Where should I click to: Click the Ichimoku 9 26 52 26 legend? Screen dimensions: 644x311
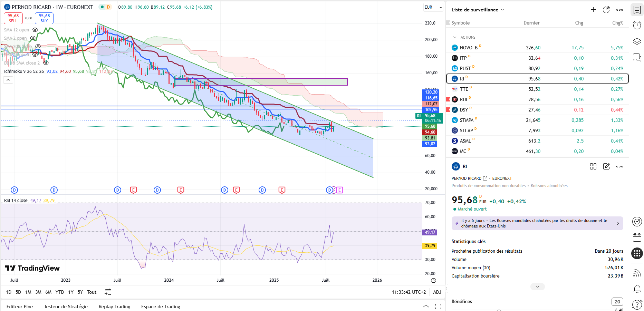tap(24, 71)
